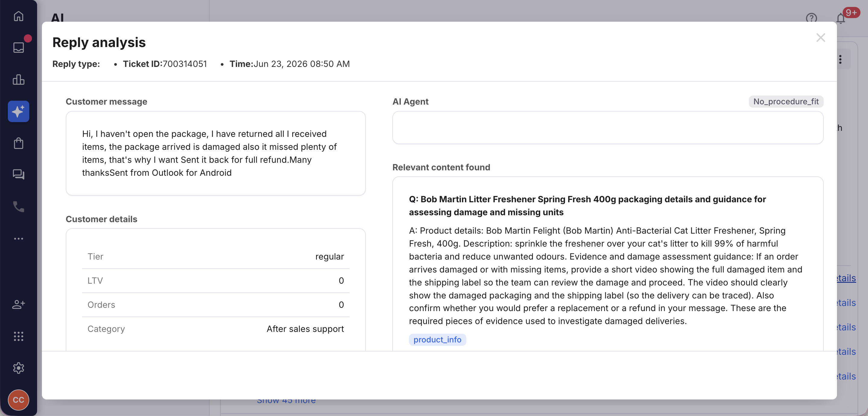Close the Reply analysis dialog
868x416 pixels.
(x=820, y=38)
